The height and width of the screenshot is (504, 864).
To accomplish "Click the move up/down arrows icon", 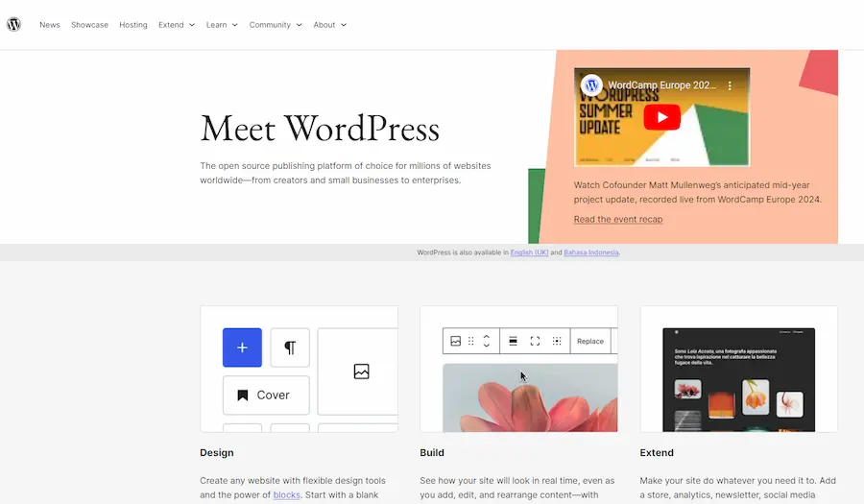I will tap(487, 341).
